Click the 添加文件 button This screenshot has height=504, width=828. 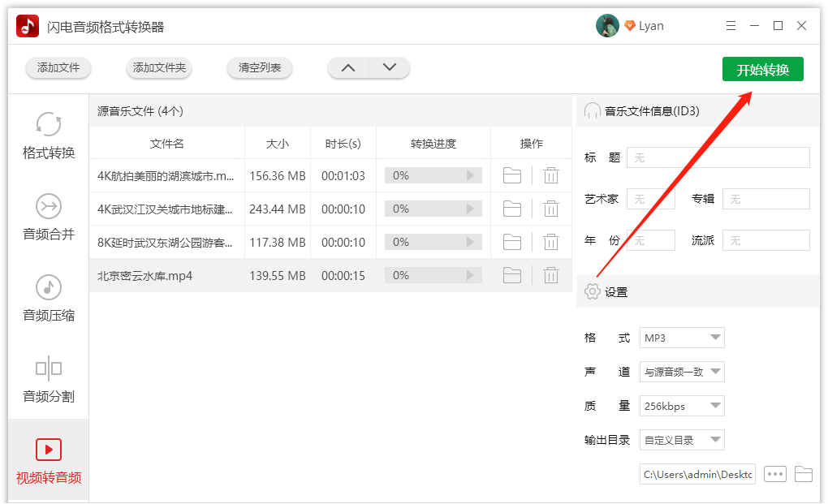coord(58,67)
